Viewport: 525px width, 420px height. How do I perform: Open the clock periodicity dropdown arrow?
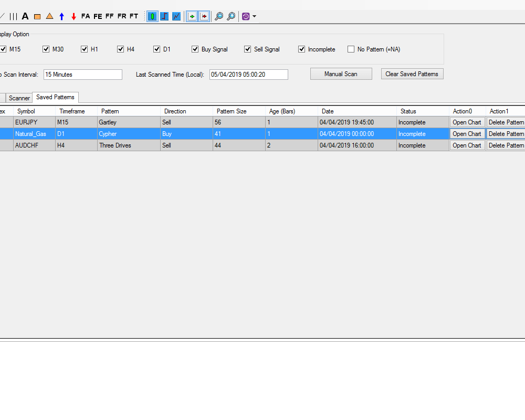pos(255,16)
